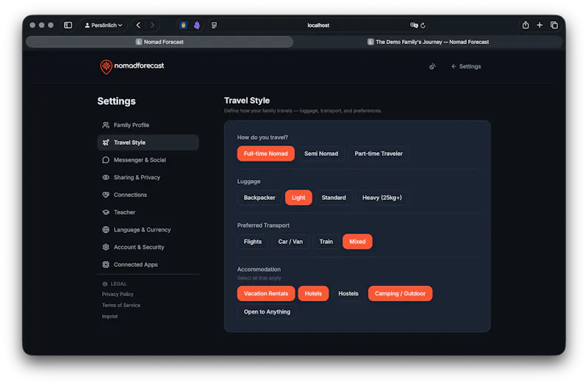Open Language & Currency settings
Image resolution: width=588 pixels, height=385 pixels.
click(148, 230)
